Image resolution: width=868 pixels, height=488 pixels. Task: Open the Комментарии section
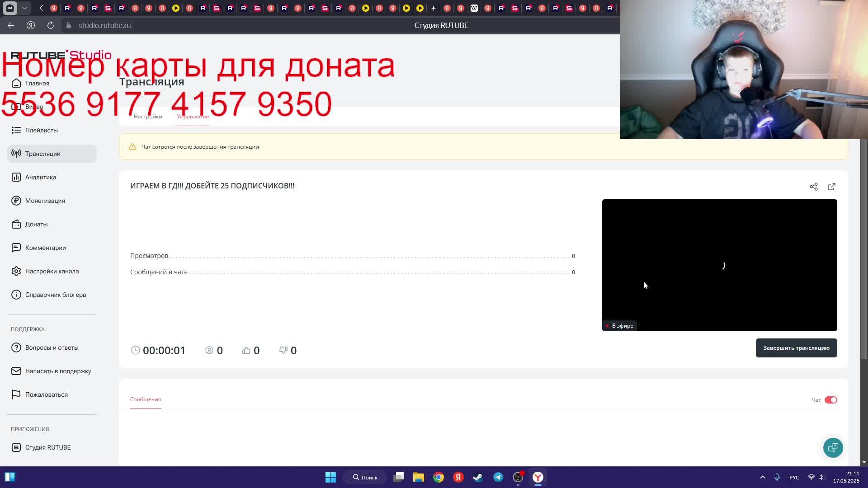[44, 248]
